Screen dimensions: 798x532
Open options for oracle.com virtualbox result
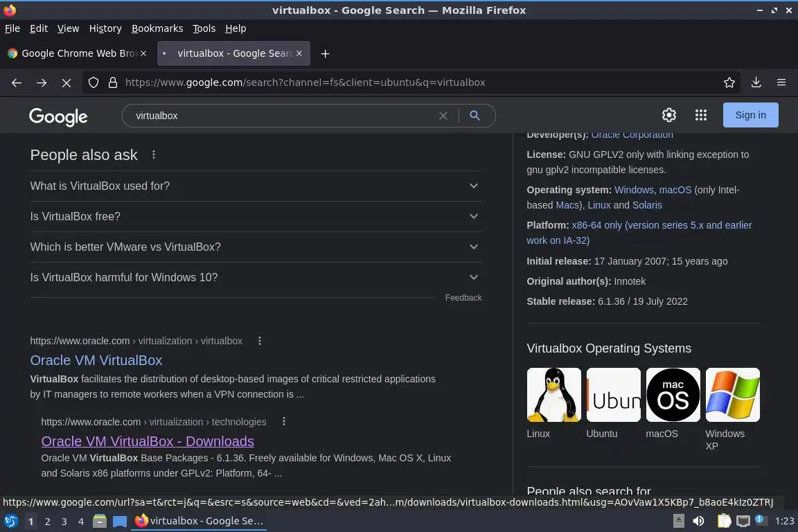(260, 341)
